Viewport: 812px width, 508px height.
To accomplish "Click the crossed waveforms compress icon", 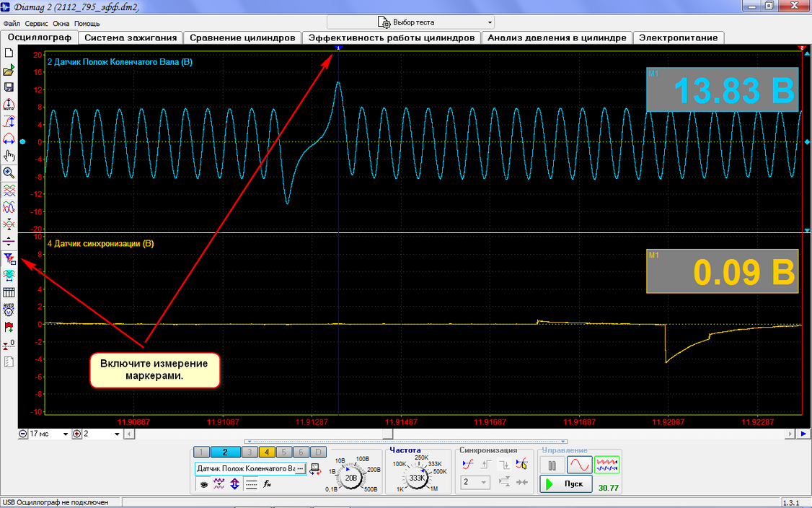I will [x=9, y=224].
